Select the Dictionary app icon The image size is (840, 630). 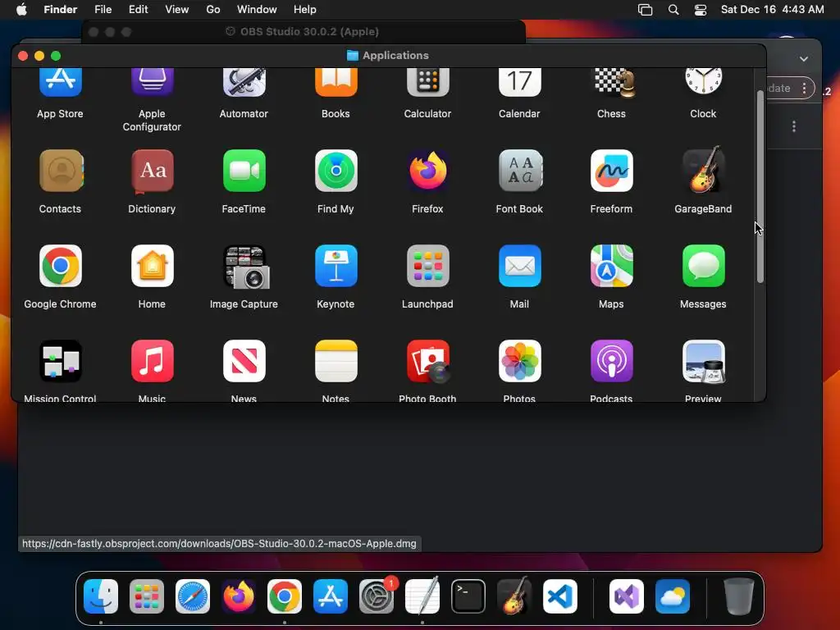click(152, 171)
